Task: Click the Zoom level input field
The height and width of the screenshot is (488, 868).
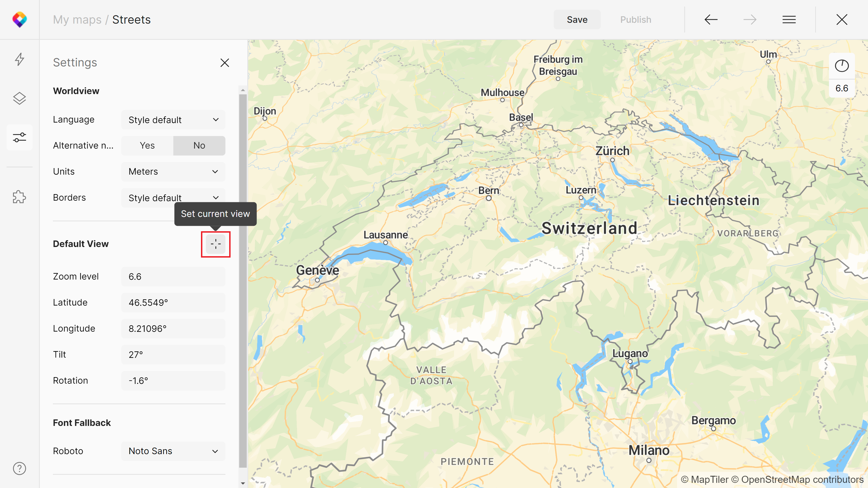Action: pos(173,277)
